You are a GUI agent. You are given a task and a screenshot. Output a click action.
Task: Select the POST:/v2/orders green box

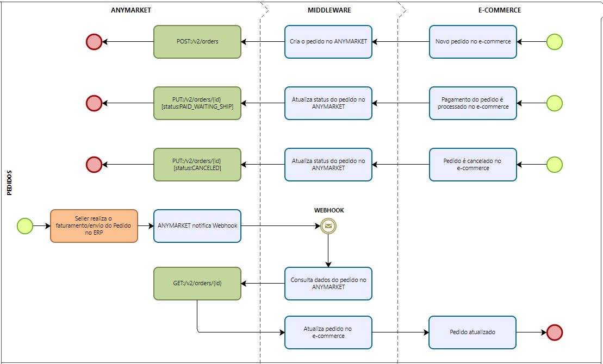pos(197,42)
